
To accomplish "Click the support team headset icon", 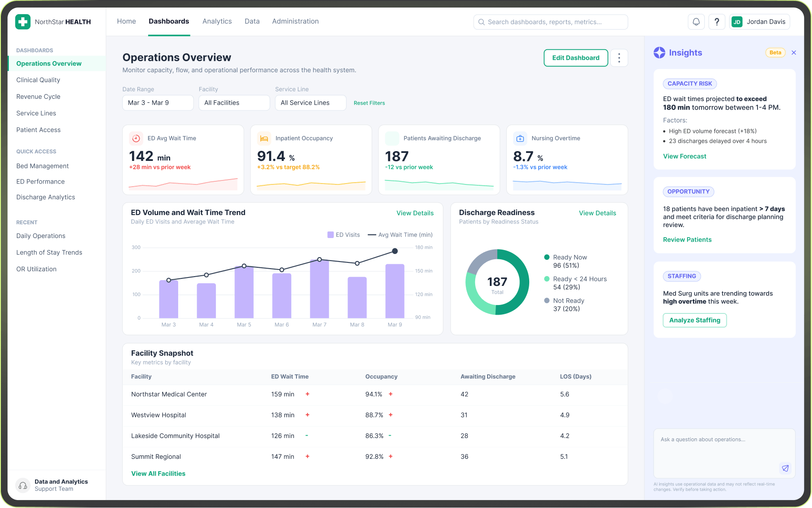I will pos(23,485).
